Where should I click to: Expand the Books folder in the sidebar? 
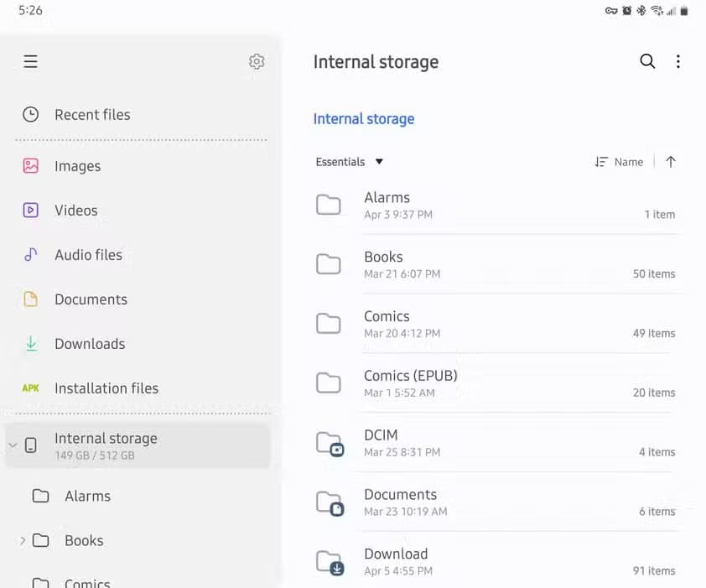click(19, 540)
